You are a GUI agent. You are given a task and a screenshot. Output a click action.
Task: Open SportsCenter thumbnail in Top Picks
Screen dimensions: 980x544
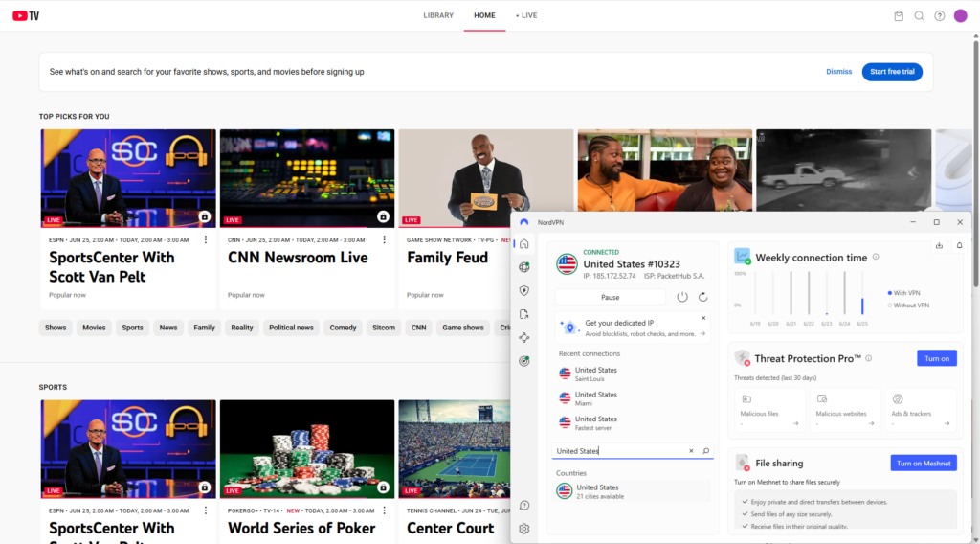pyautogui.click(x=128, y=178)
